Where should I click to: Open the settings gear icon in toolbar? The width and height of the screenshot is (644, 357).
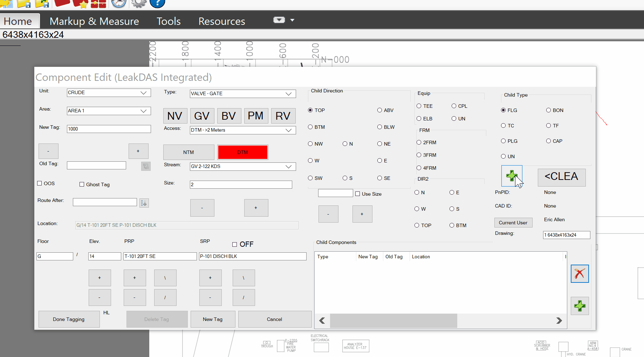click(139, 3)
